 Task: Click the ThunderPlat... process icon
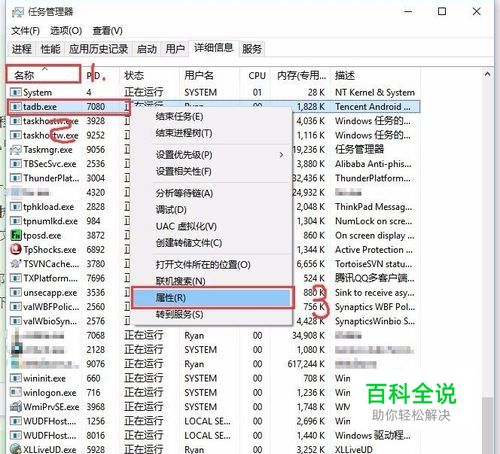pos(15,178)
